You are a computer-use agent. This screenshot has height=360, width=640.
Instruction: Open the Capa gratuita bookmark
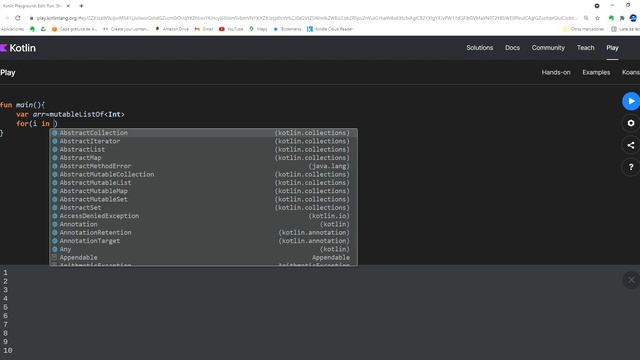pyautogui.click(x=74, y=29)
